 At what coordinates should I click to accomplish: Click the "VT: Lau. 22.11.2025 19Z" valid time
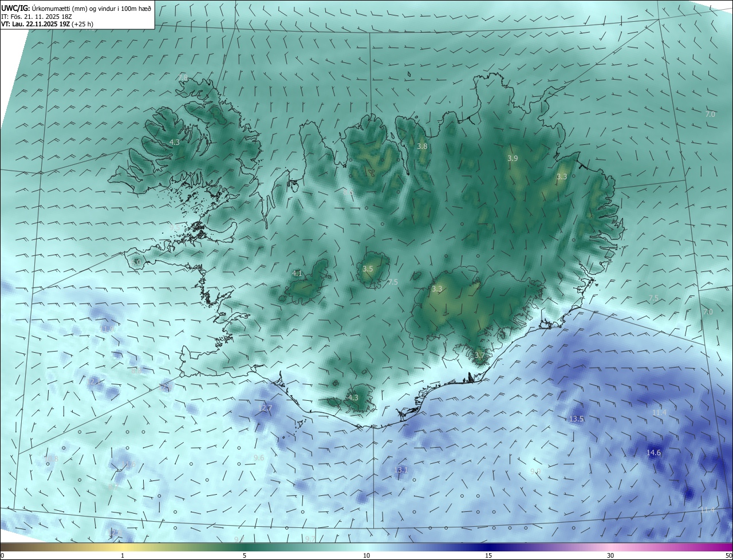[x=36, y=24]
